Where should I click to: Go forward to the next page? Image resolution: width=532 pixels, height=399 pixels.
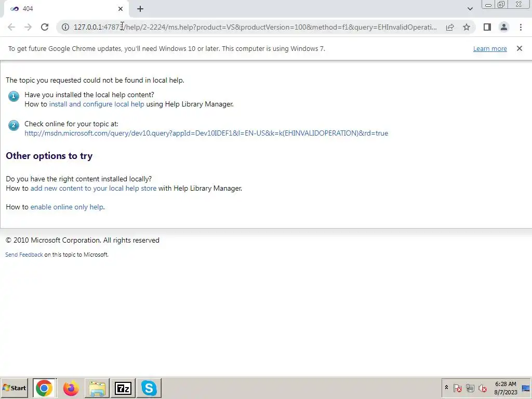pyautogui.click(x=28, y=27)
